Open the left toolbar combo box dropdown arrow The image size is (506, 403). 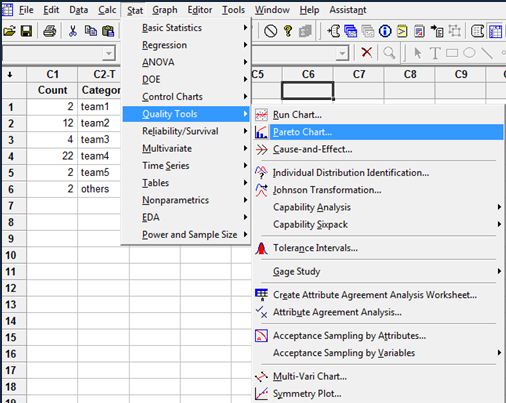coord(109,53)
